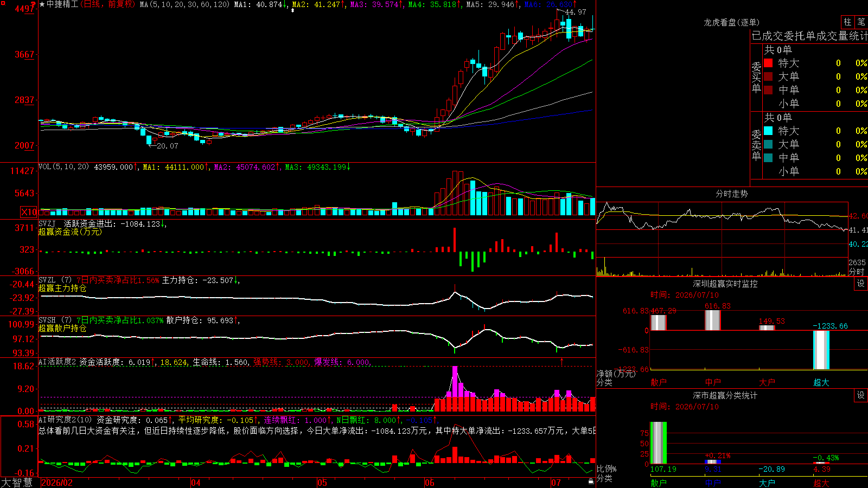Click the white up-down arrow marker below MA2
868x488 pixels.
[292, 10]
